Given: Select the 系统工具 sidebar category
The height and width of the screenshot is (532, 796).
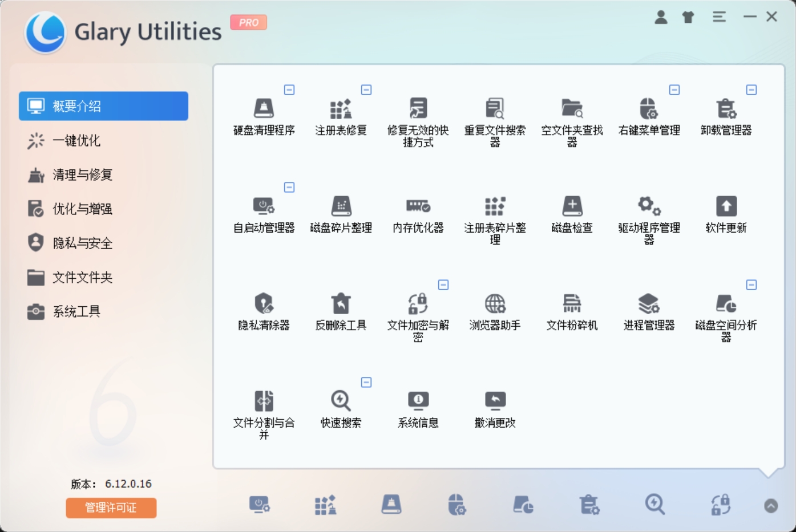Looking at the screenshot, I should click(78, 311).
